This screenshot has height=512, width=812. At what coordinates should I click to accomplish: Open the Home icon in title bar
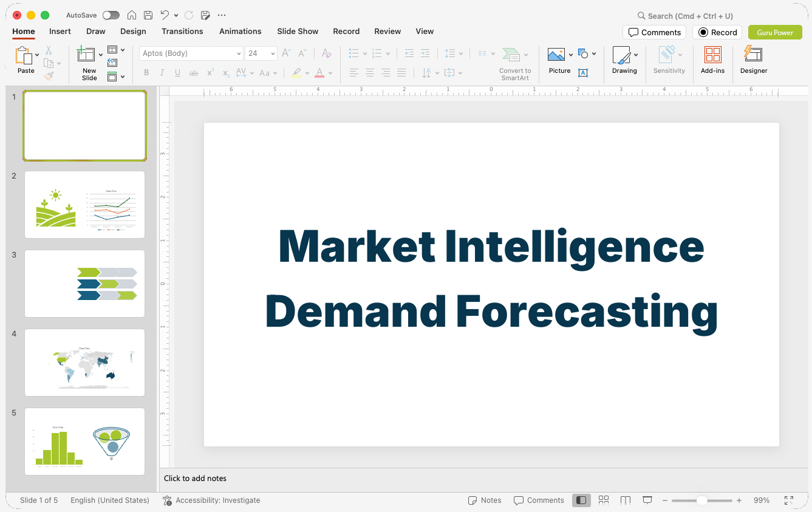coord(132,15)
